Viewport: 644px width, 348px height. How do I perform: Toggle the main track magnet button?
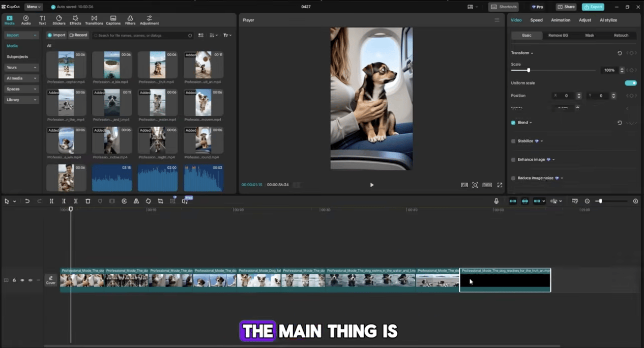tap(513, 201)
